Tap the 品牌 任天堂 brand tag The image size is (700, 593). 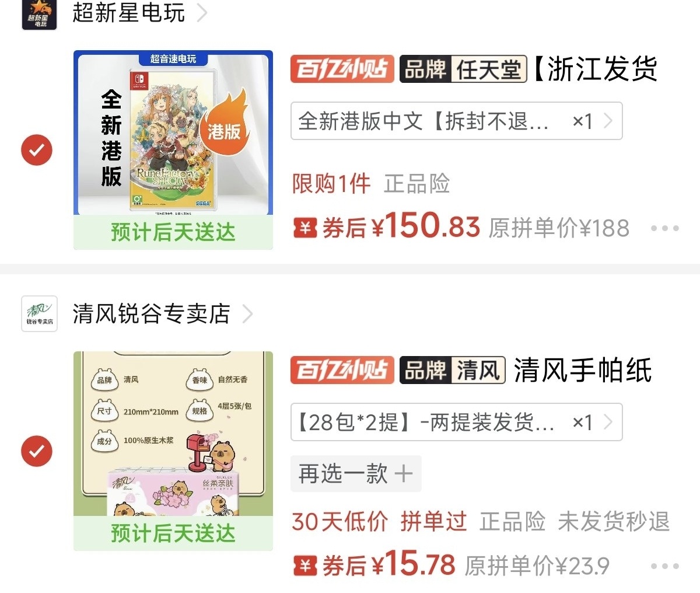[x=463, y=69]
